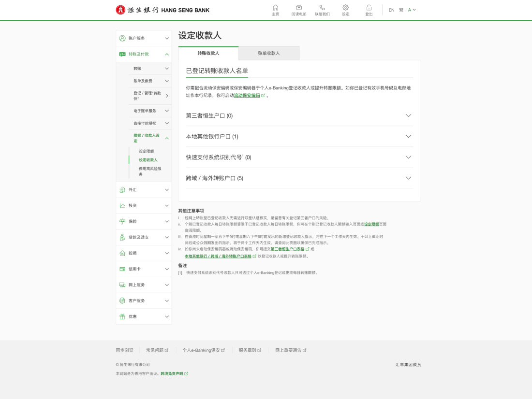Switch to the 账单收款人 tab

click(x=269, y=53)
